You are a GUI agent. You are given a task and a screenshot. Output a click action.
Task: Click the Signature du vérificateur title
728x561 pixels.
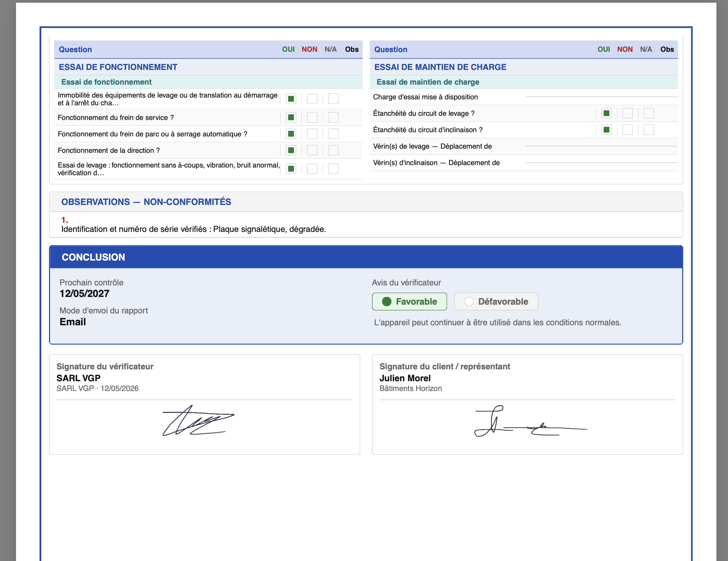point(105,367)
